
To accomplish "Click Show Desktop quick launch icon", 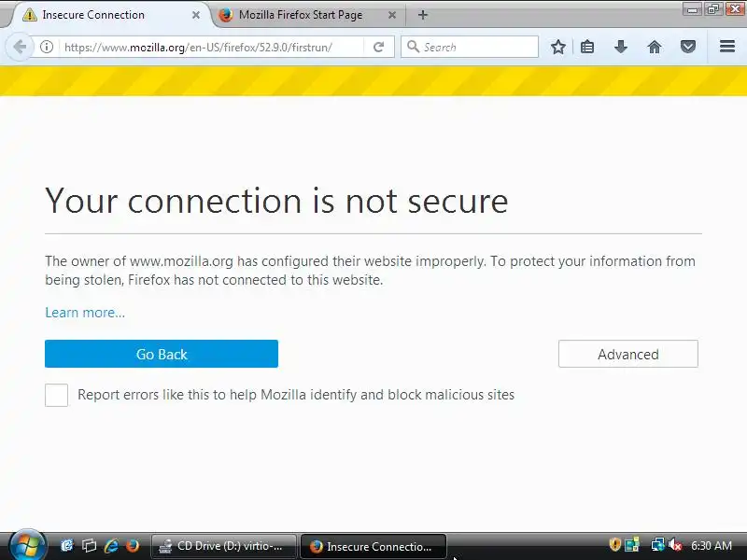I will 67,545.
